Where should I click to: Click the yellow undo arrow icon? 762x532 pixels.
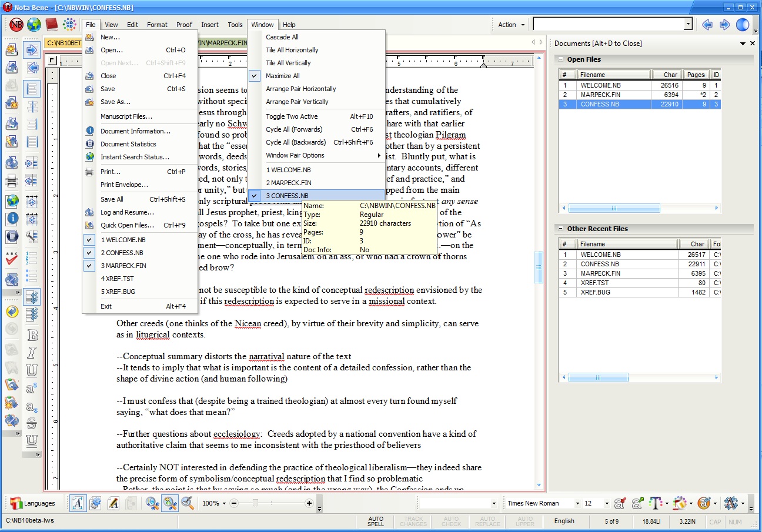click(12, 311)
